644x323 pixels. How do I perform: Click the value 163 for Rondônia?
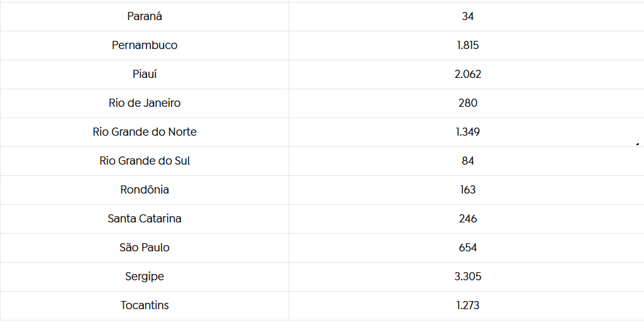(x=468, y=190)
